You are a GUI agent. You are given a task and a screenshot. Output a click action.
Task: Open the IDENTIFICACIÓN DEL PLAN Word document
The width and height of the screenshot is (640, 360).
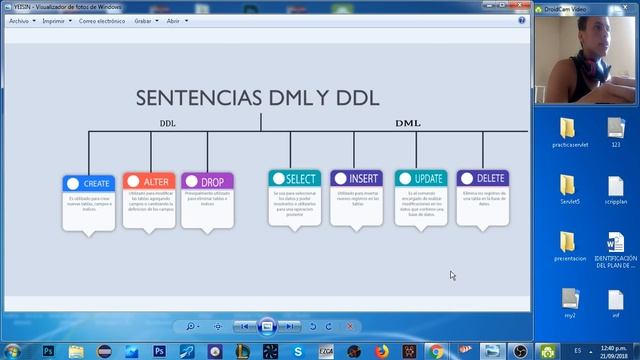coord(616,250)
